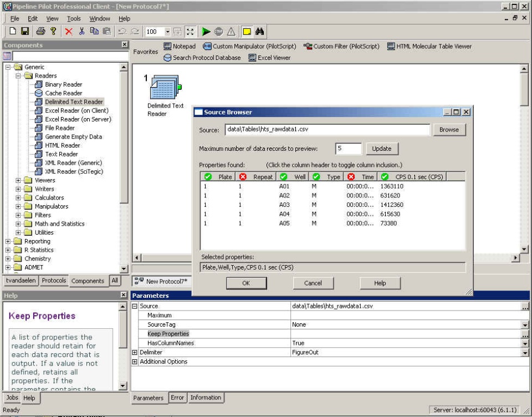Open the Tools menu
The width and height of the screenshot is (532, 417).
coord(74,19)
